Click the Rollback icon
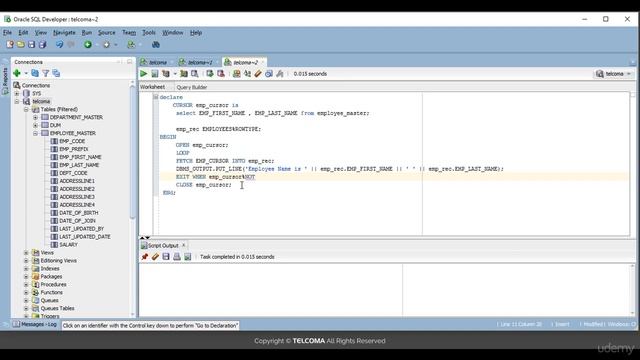Screen dimensions: 640x360 [221, 74]
